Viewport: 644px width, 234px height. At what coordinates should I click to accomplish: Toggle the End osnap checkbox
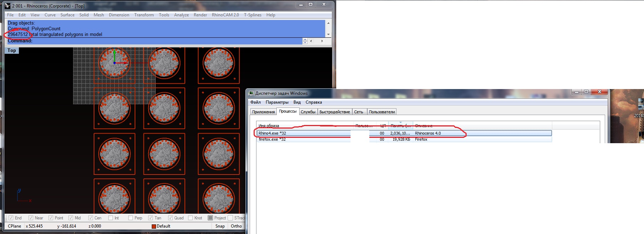pyautogui.click(x=11, y=218)
